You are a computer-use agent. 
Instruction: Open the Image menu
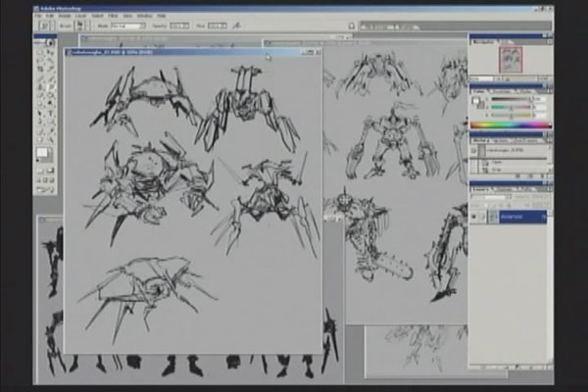click(66, 16)
